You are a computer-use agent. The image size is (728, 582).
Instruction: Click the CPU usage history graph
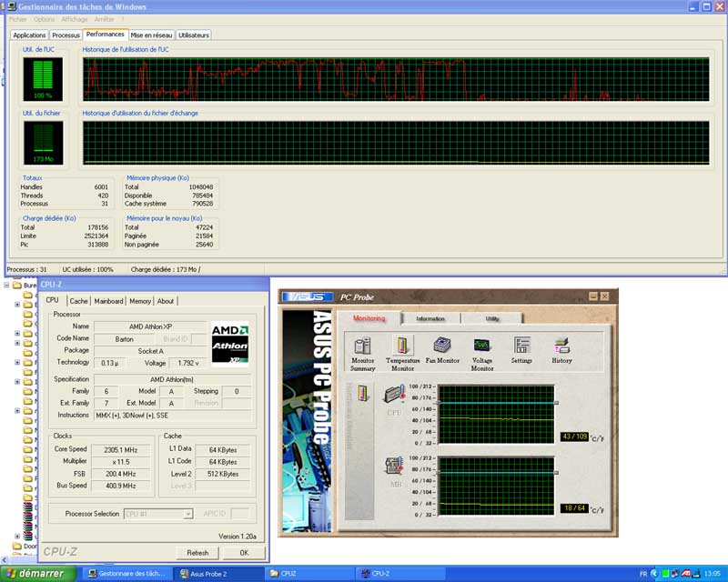click(x=396, y=79)
